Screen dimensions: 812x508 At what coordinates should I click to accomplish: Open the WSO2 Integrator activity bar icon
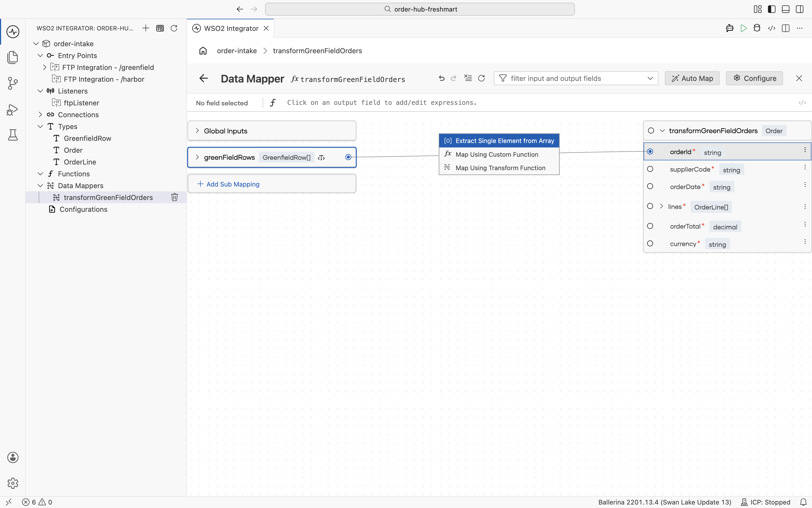pos(13,32)
